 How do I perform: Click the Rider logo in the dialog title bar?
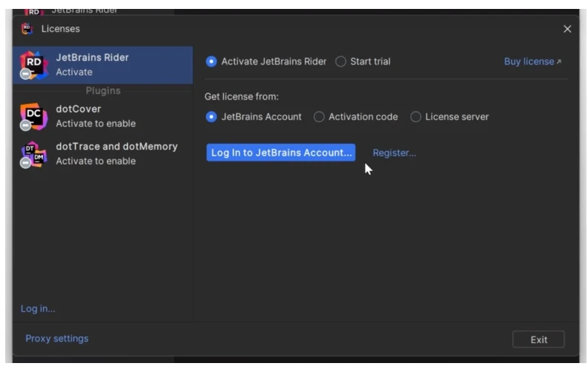click(27, 28)
